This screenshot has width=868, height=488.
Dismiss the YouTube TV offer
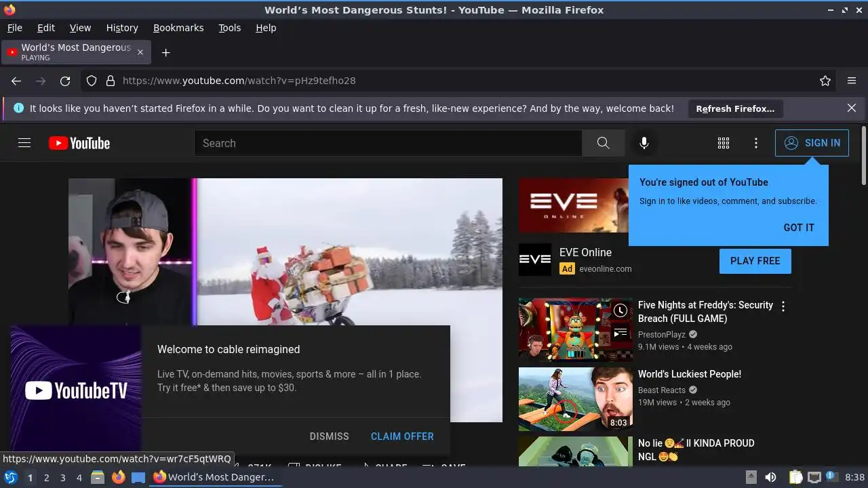tap(329, 436)
